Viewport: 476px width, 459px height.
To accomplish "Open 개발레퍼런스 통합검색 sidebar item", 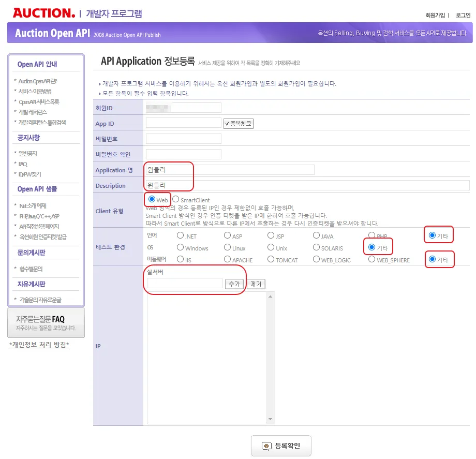I will point(42,122).
